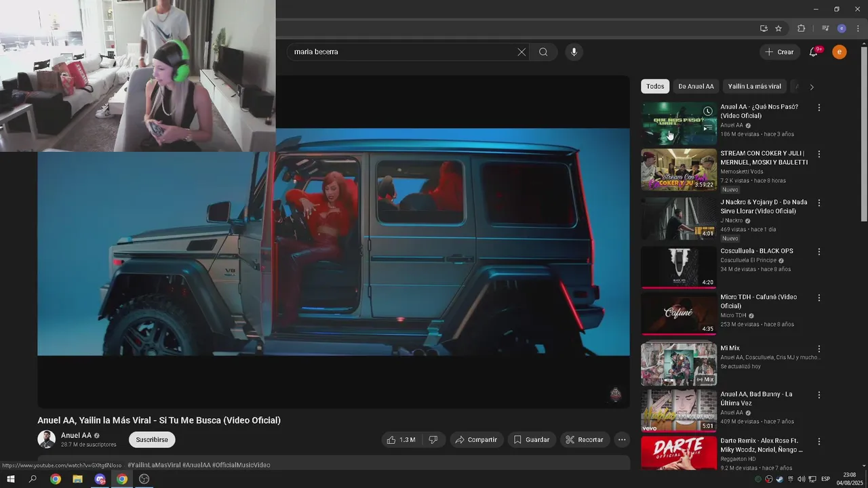Open Cosculluela BLACK OPS thumbnail
Image resolution: width=868 pixels, height=488 pixels.
click(679, 267)
